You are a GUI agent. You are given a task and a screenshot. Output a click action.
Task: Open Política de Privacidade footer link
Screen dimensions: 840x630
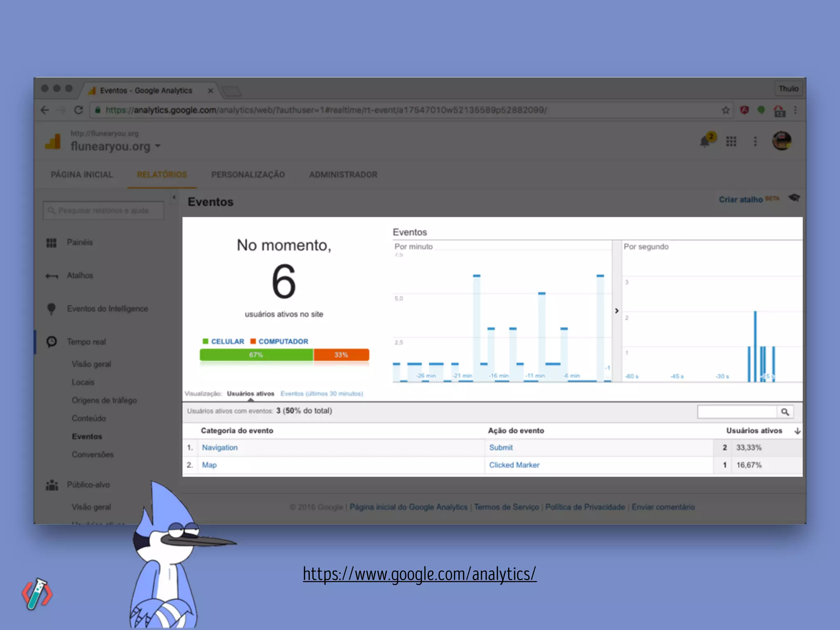coord(585,507)
